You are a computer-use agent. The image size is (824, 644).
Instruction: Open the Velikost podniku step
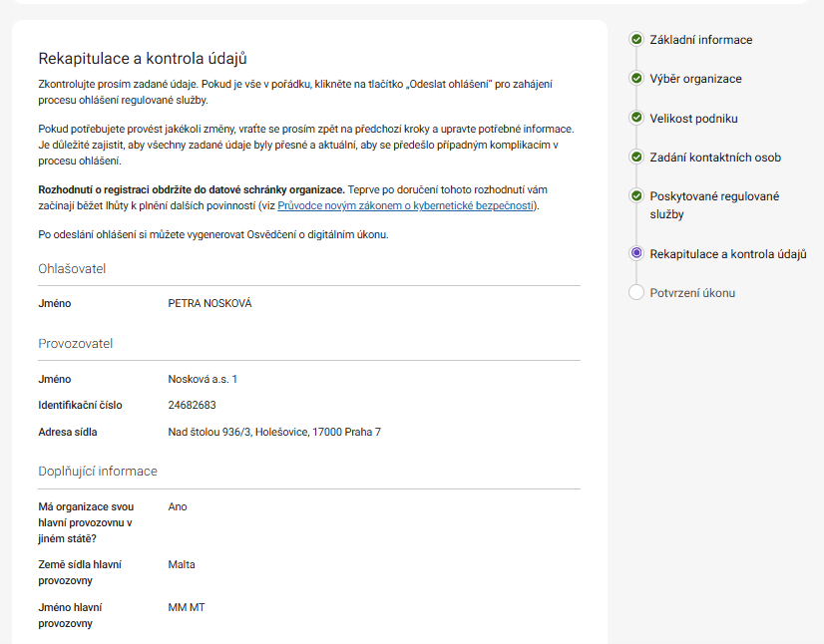coord(693,118)
